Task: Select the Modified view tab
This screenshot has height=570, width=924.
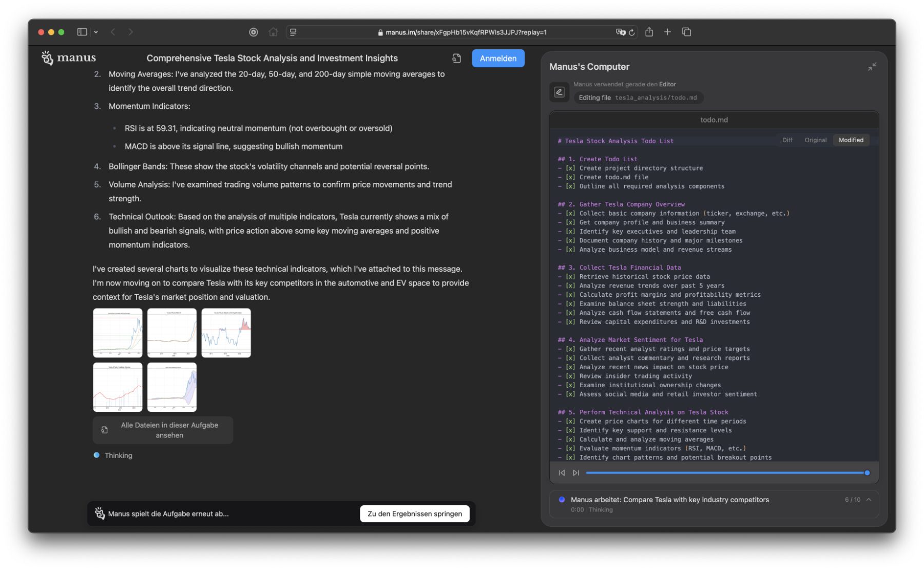Action: (851, 140)
